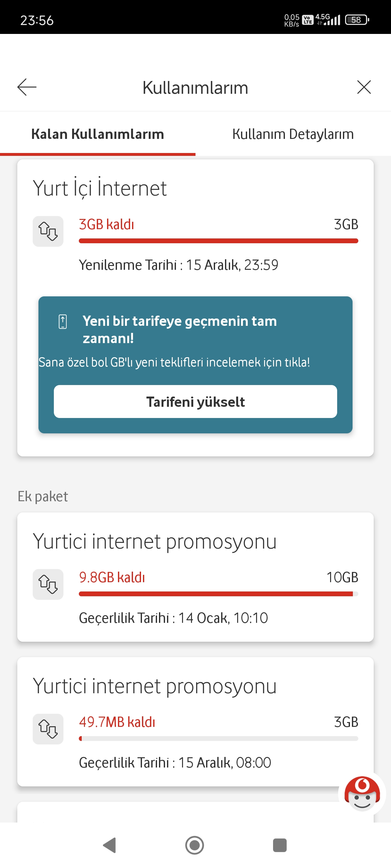Viewport: 391px width, 868px height.
Task: Tap battery indicator in status bar
Action: coord(357,20)
